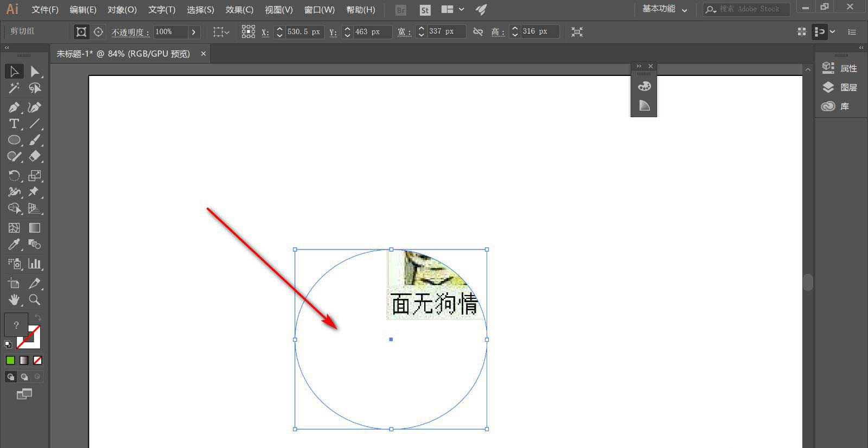
Task: Toggle the edit clipping path button
Action: pos(81,32)
